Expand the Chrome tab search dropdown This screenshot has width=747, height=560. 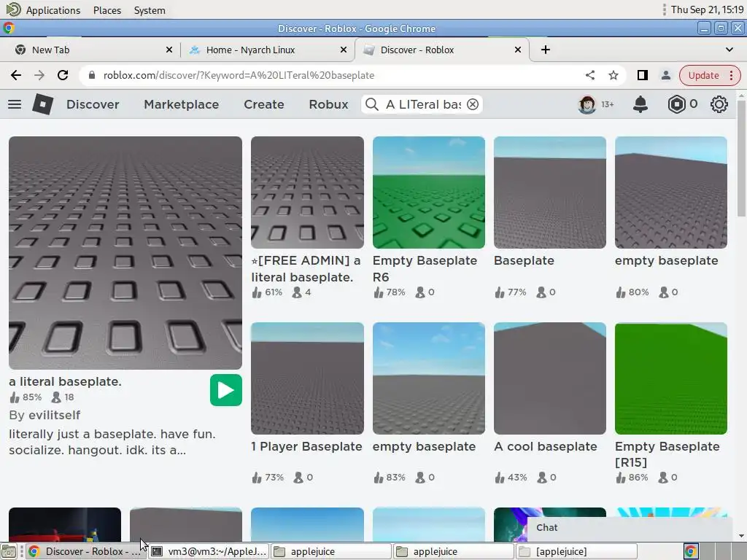tap(729, 50)
